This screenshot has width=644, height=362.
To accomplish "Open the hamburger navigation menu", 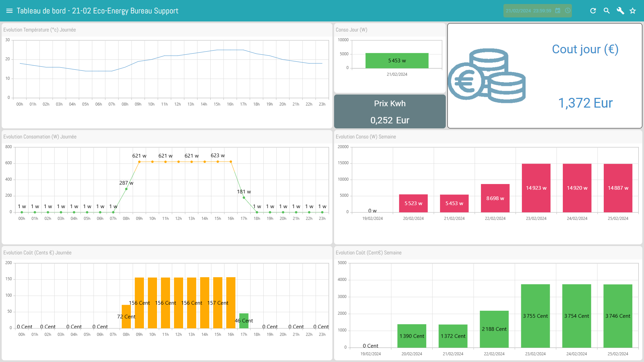I will (x=9, y=11).
